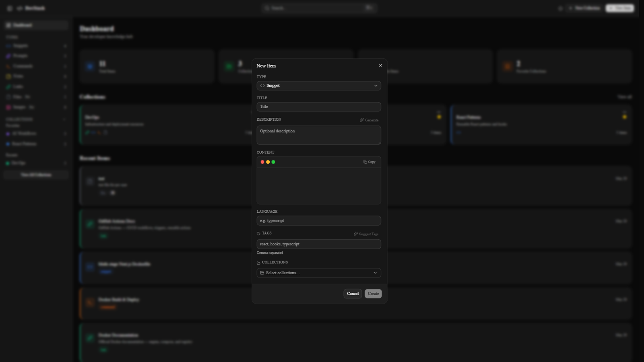Click inside the Content code editor area
Screen dimensions: 644x362
pyautogui.click(x=319, y=186)
